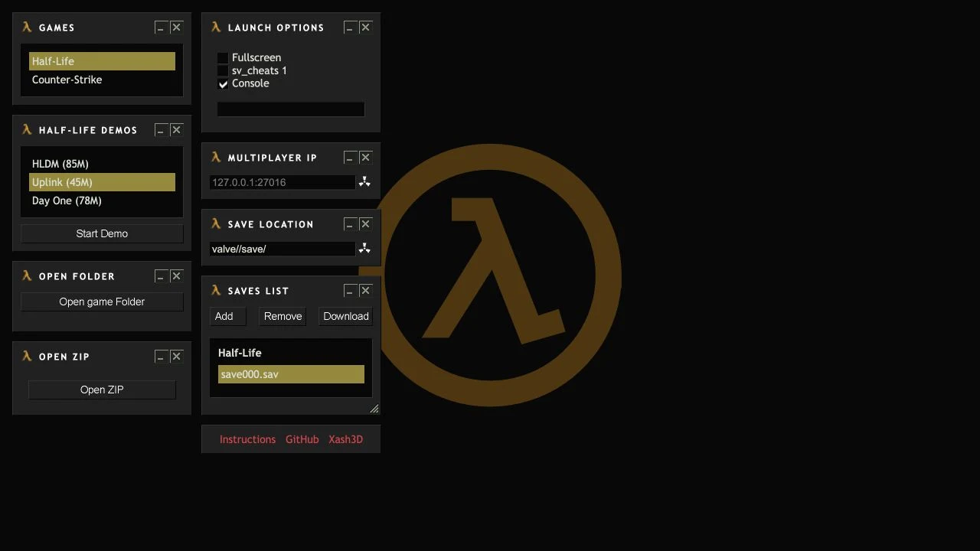Minimize the Launch Options panel
The width and height of the screenshot is (980, 551).
(349, 28)
